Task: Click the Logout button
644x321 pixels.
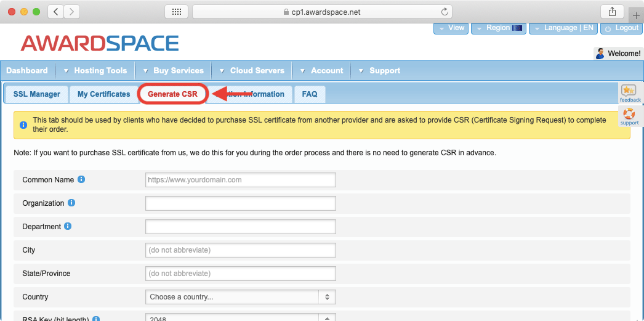Action: 621,28
